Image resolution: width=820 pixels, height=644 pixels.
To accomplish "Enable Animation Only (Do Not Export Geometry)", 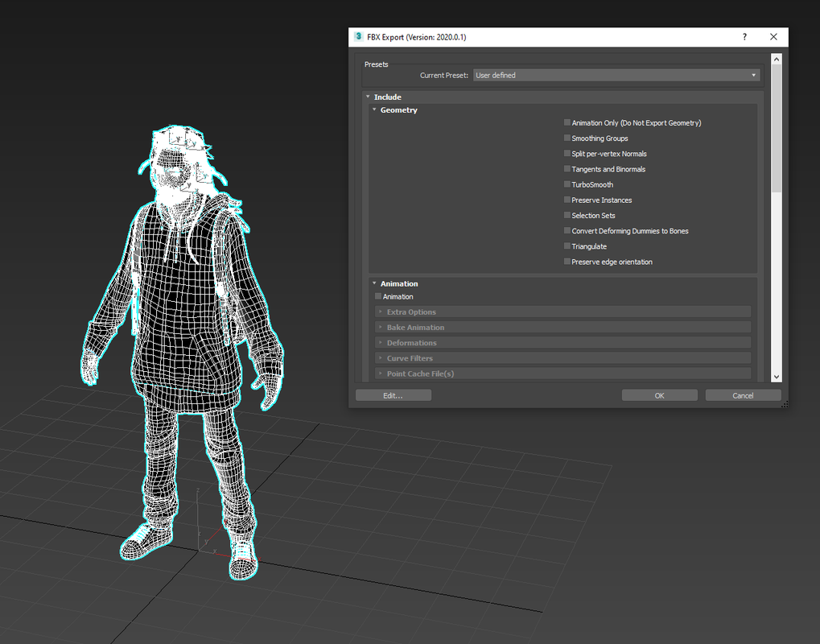I will (x=567, y=122).
